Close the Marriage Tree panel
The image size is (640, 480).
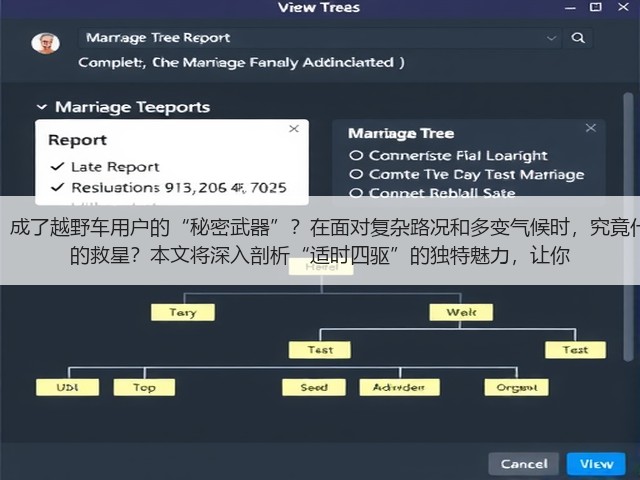click(x=591, y=128)
